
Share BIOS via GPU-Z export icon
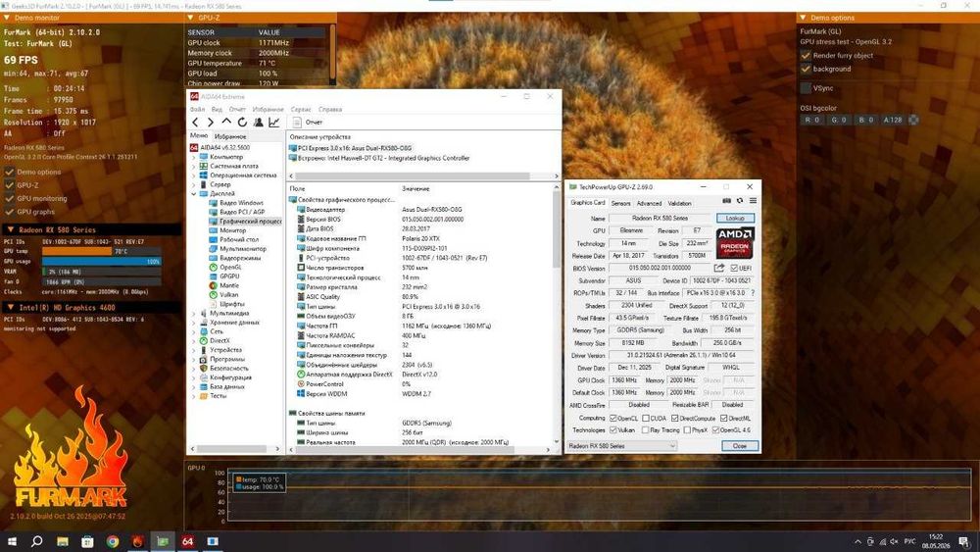click(x=719, y=269)
